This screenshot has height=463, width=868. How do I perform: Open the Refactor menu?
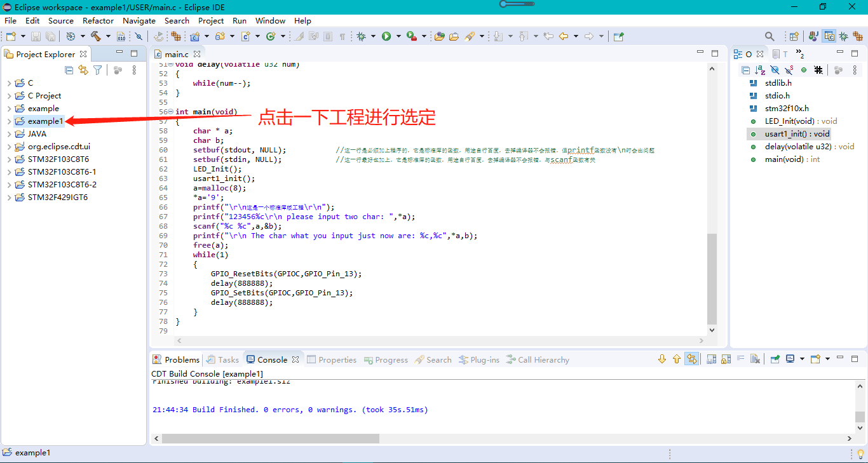pyautogui.click(x=98, y=21)
